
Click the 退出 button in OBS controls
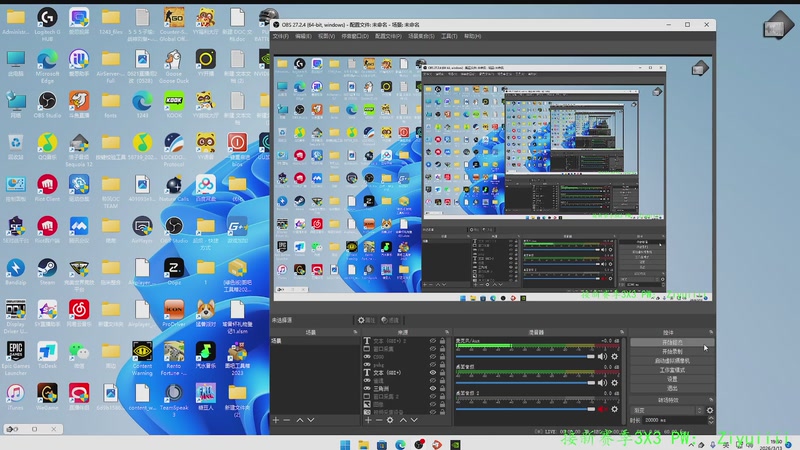click(x=672, y=388)
